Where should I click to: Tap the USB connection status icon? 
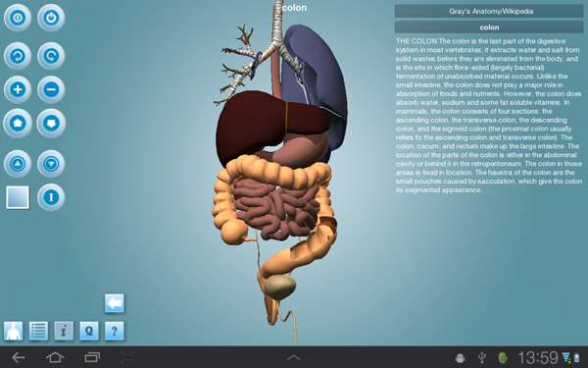pyautogui.click(x=482, y=358)
